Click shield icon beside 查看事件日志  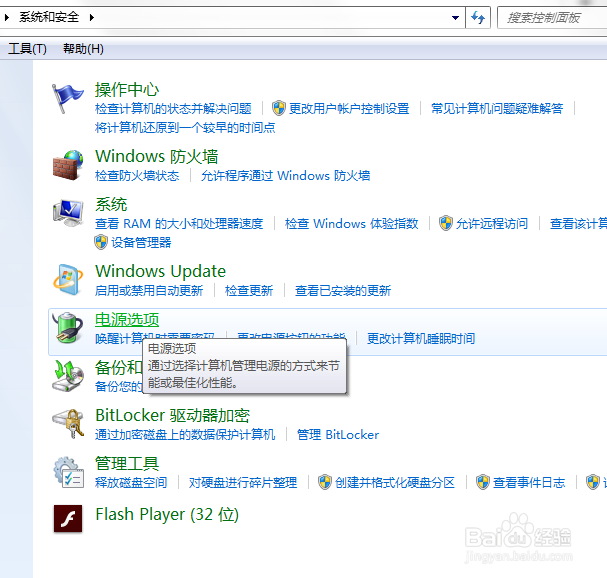tap(483, 482)
